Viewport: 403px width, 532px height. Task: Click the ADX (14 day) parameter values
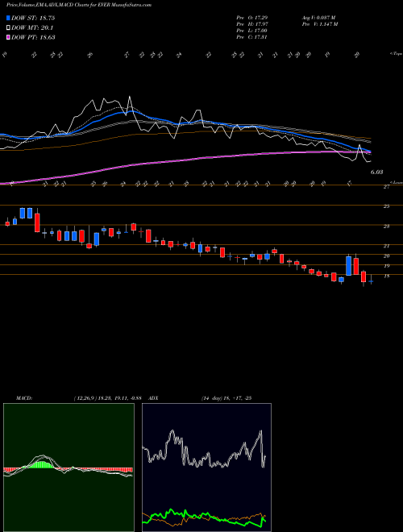(x=226, y=398)
